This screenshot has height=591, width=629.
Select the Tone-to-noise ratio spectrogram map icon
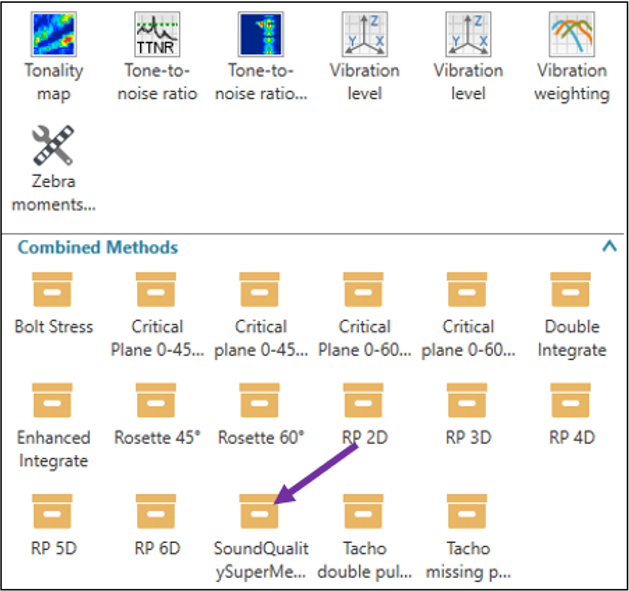(261, 34)
